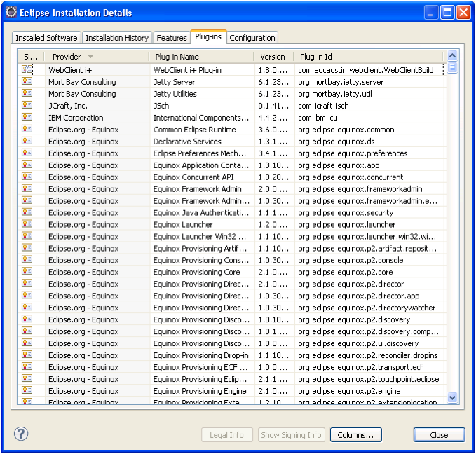This screenshot has width=476, height=454.
Task: Click signed icon for Declarative Services row
Action: pyautogui.click(x=27, y=141)
